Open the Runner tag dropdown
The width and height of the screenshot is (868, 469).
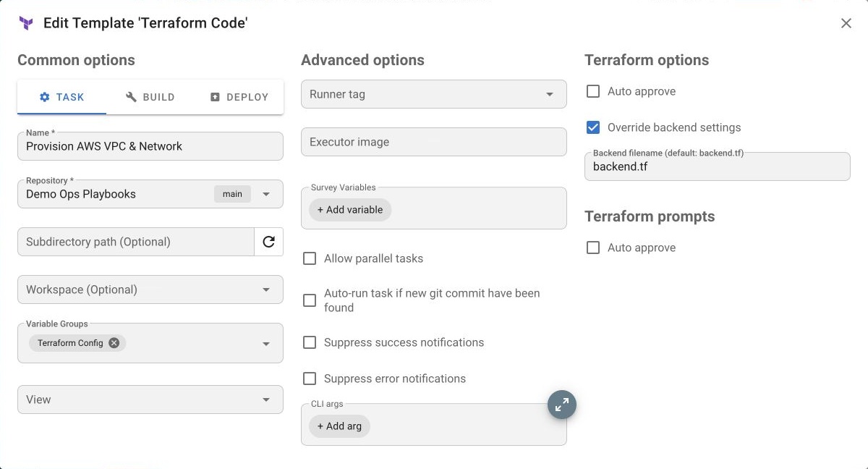tap(434, 94)
